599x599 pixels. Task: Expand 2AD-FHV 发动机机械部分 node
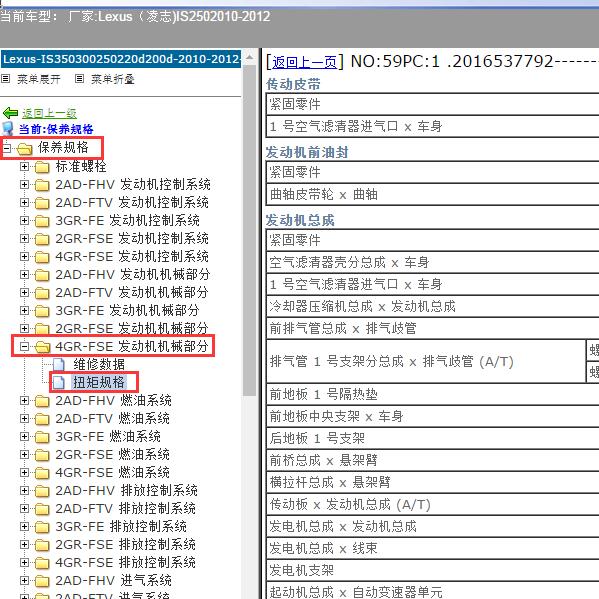point(24,274)
